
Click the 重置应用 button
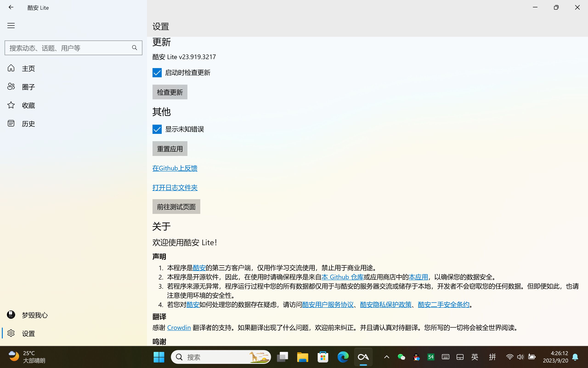[170, 149]
